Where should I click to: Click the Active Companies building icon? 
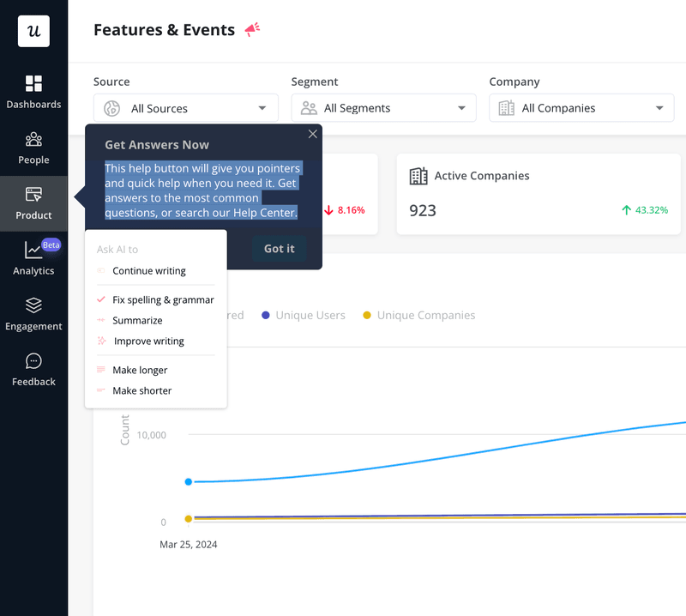419,175
